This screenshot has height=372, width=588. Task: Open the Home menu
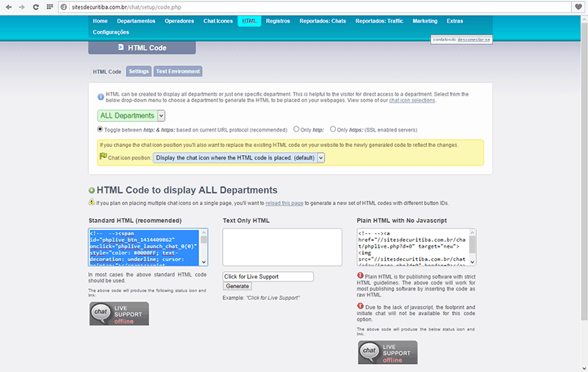point(100,21)
